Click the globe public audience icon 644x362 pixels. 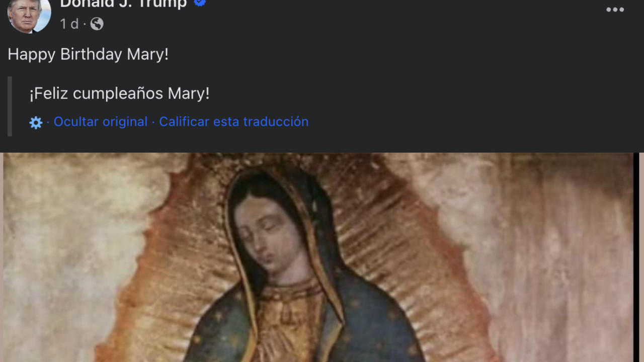click(x=97, y=24)
